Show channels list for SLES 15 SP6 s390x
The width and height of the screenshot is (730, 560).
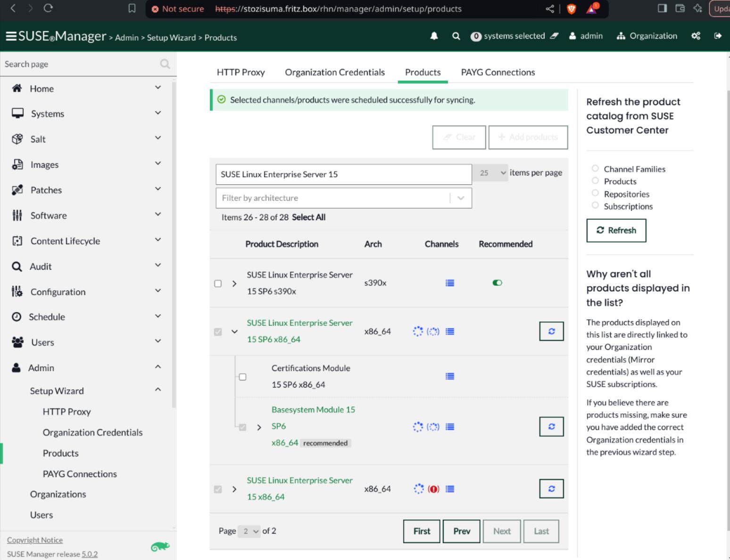click(x=450, y=283)
